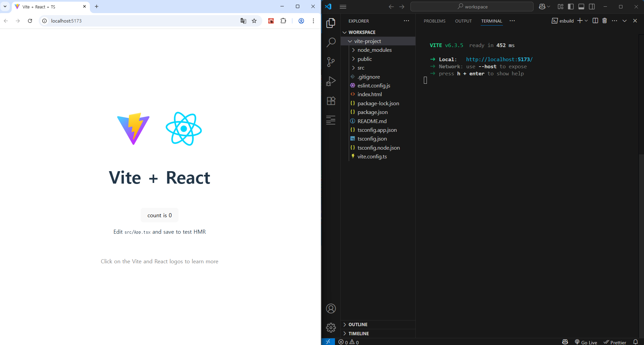Go forward in VS Code navigation
The width and height of the screenshot is (644, 345).
click(x=402, y=7)
